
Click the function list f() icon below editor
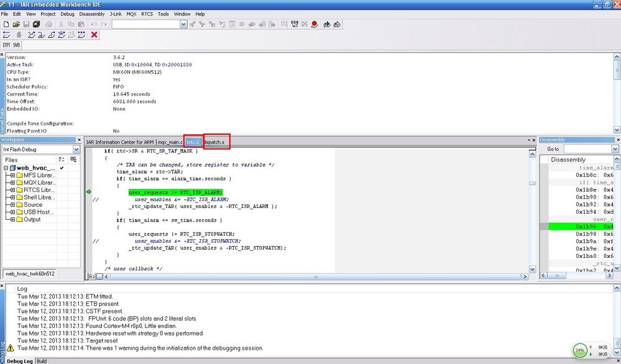pyautogui.click(x=91, y=276)
